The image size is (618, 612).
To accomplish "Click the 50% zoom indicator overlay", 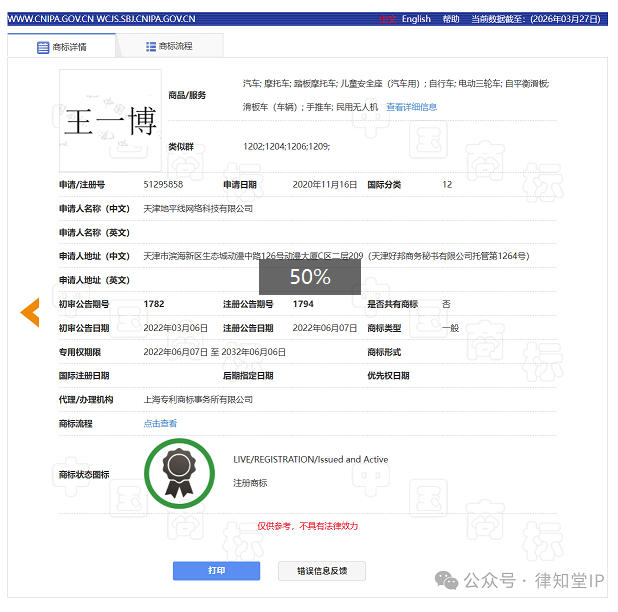I will [309, 276].
